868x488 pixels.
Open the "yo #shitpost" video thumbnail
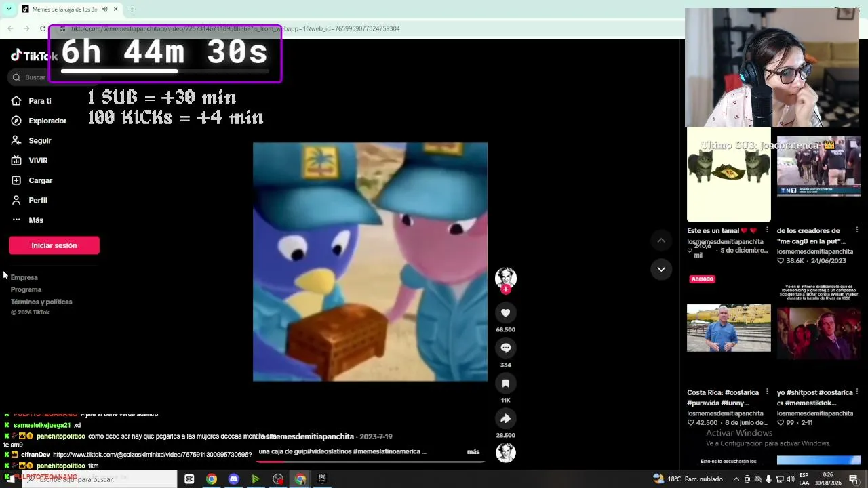click(x=818, y=328)
